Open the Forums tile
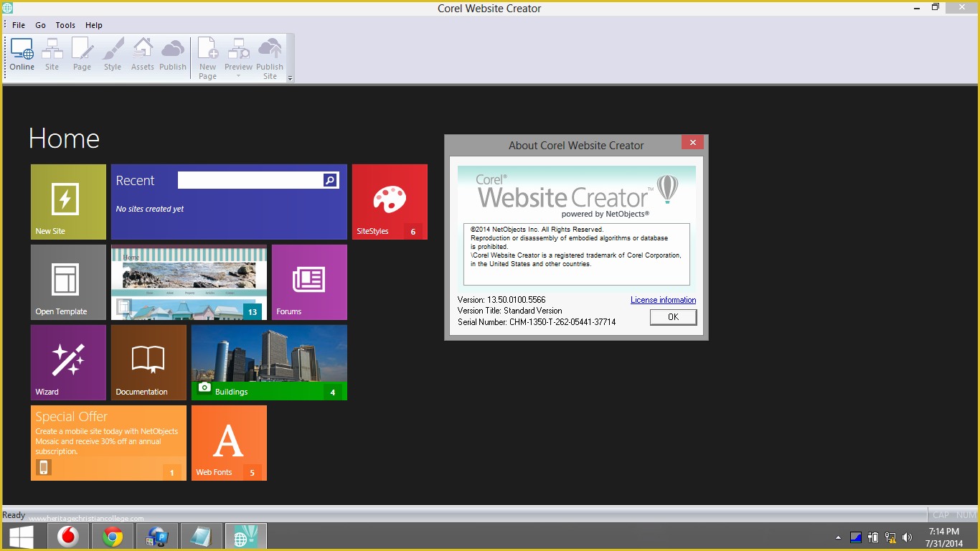980x551 pixels. (309, 282)
